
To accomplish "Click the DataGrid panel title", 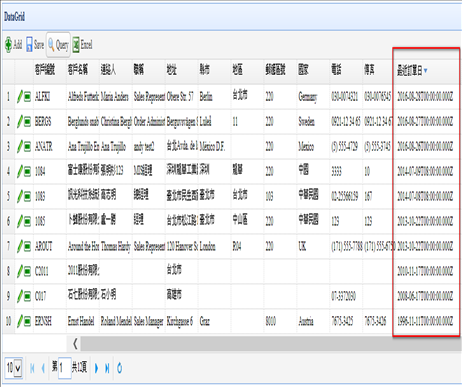I will 14,16.
